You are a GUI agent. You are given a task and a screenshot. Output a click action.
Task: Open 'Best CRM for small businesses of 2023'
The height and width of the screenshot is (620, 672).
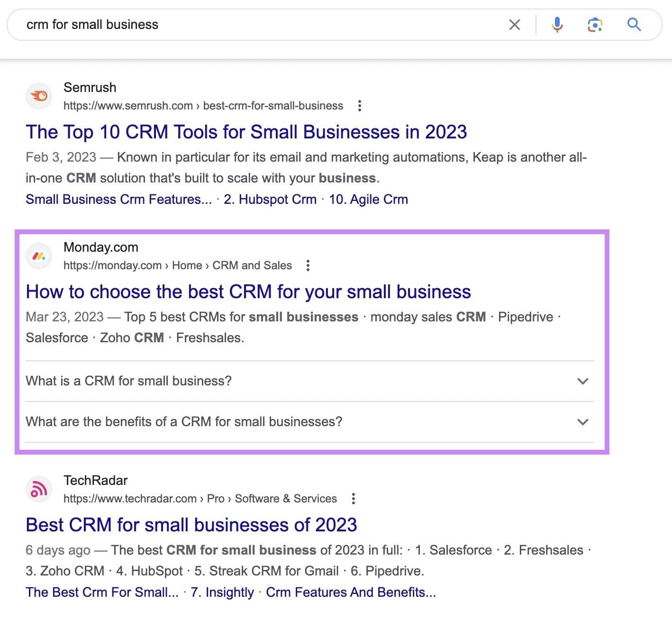click(x=191, y=525)
